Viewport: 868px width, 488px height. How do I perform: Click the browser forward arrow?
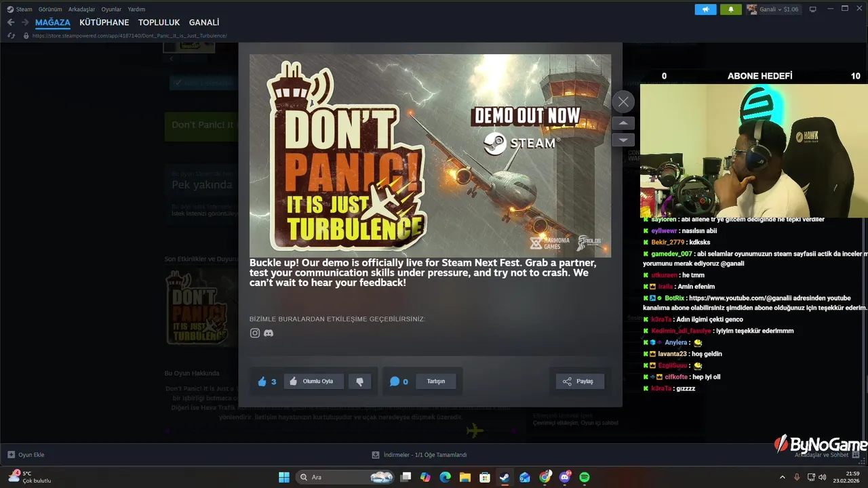[x=24, y=22]
